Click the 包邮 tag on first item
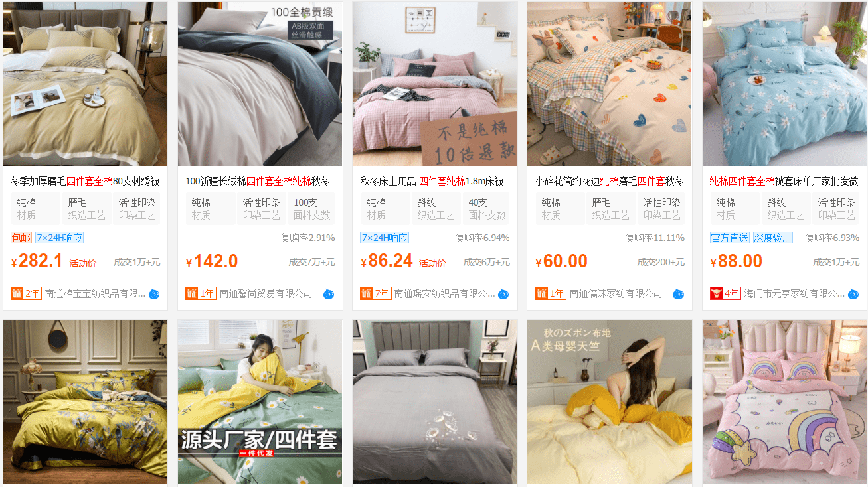Screen dimensions: 868x487 coord(21,238)
